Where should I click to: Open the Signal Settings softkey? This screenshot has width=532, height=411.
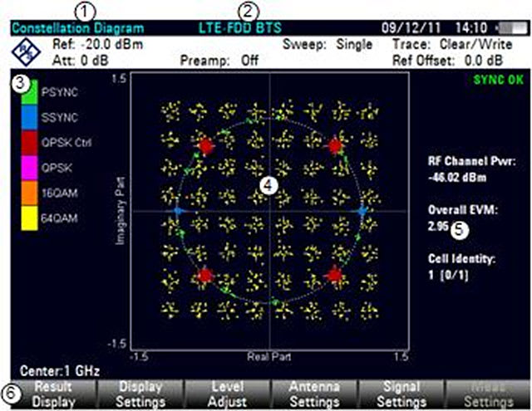pos(401,394)
